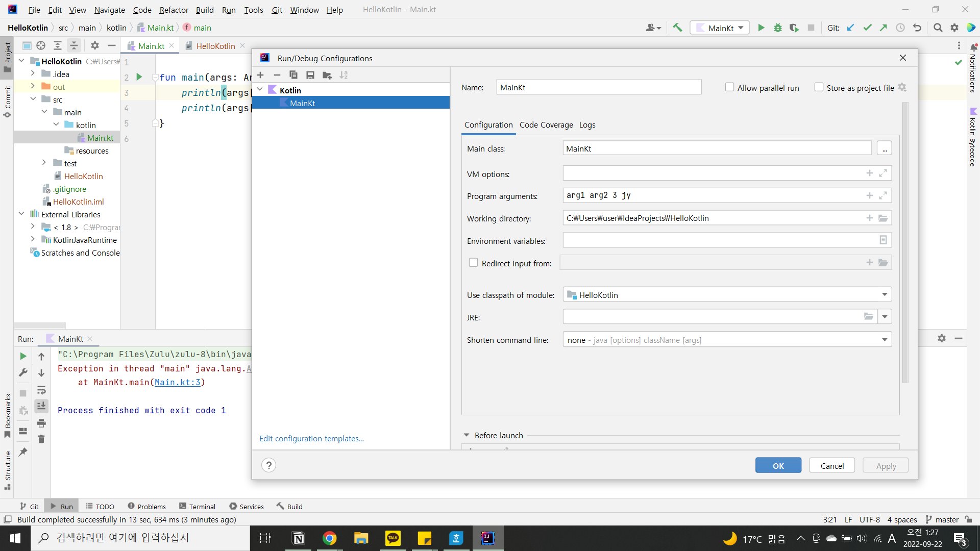Open the JRE dropdown arrow
Screen dimensions: 980x551
(885, 317)
